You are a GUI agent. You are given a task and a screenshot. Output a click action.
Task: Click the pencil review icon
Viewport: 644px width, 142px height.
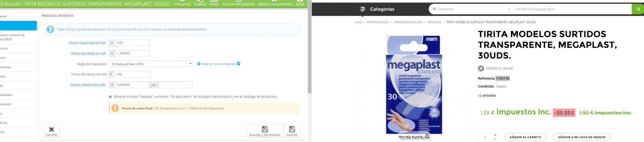tap(481, 68)
